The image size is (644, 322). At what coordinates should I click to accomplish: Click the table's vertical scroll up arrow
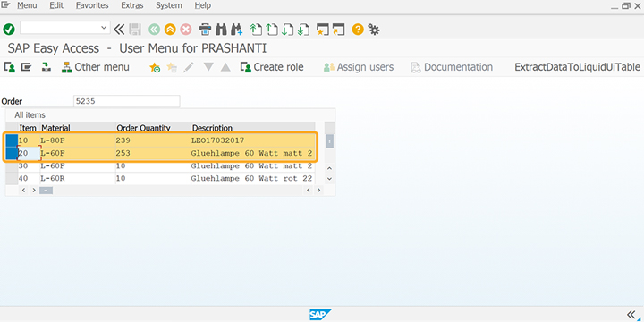[x=329, y=168]
